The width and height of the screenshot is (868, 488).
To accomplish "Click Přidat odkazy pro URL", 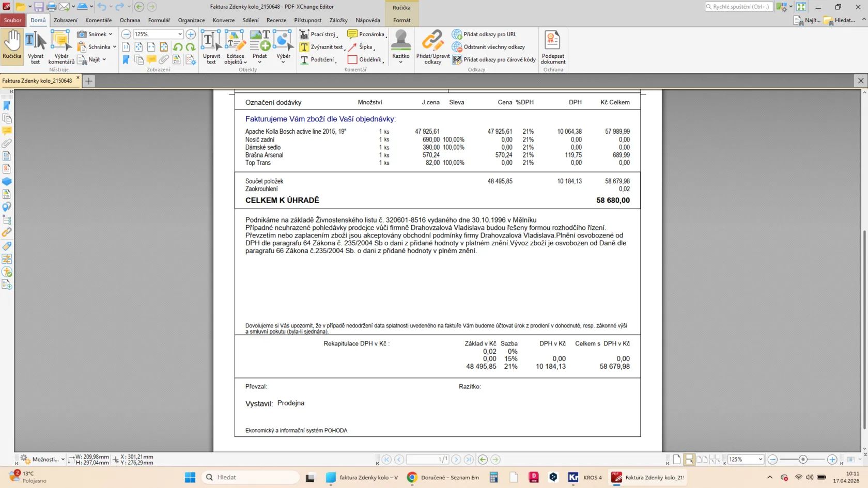I will point(489,34).
